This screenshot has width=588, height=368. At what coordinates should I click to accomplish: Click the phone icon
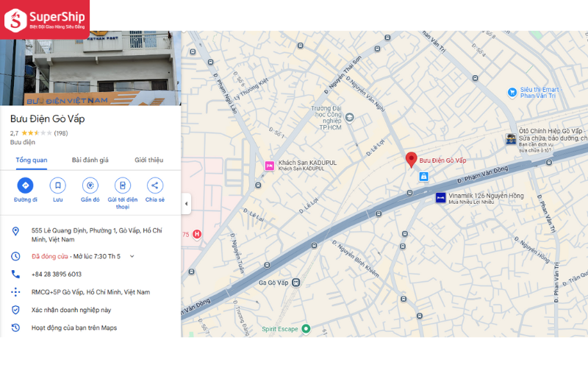click(15, 274)
